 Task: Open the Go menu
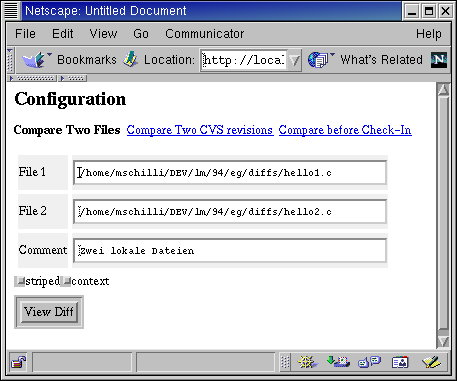point(141,34)
